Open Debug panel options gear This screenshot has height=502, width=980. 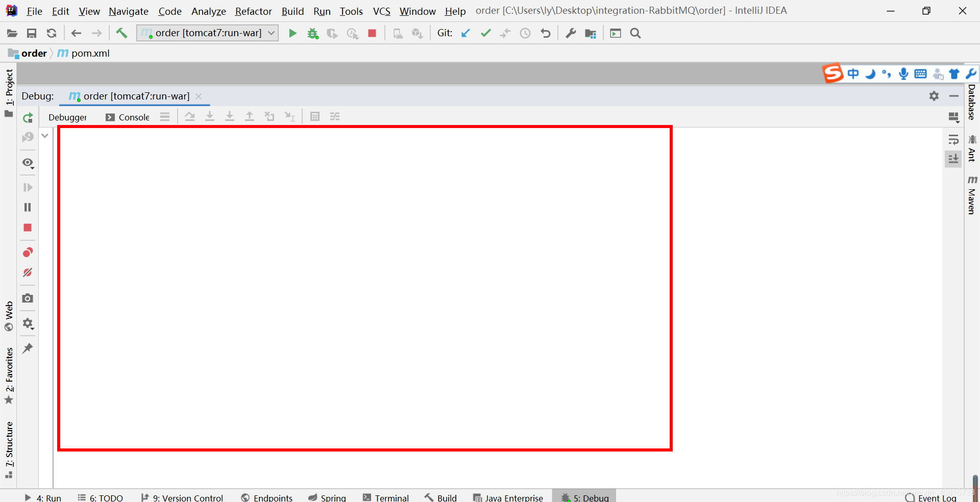point(934,96)
